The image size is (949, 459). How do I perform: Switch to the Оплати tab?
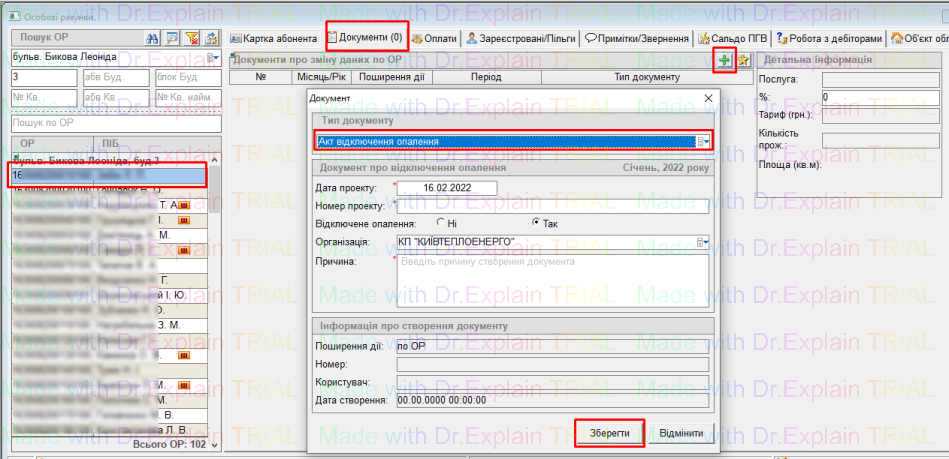[x=434, y=38]
